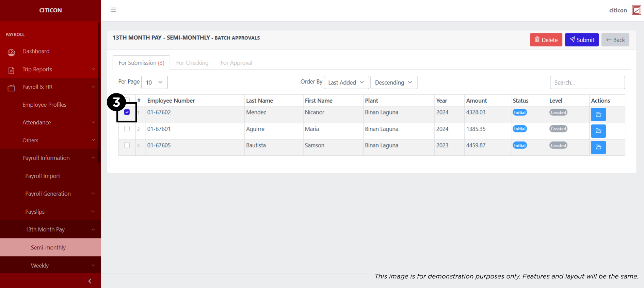Switch to the For Approval tab
This screenshot has height=288, width=644.
[236, 63]
